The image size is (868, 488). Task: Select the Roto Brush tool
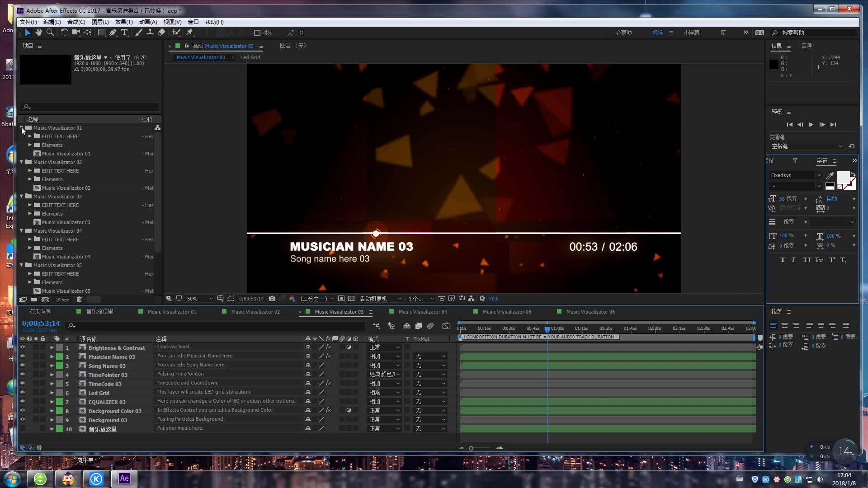(176, 33)
